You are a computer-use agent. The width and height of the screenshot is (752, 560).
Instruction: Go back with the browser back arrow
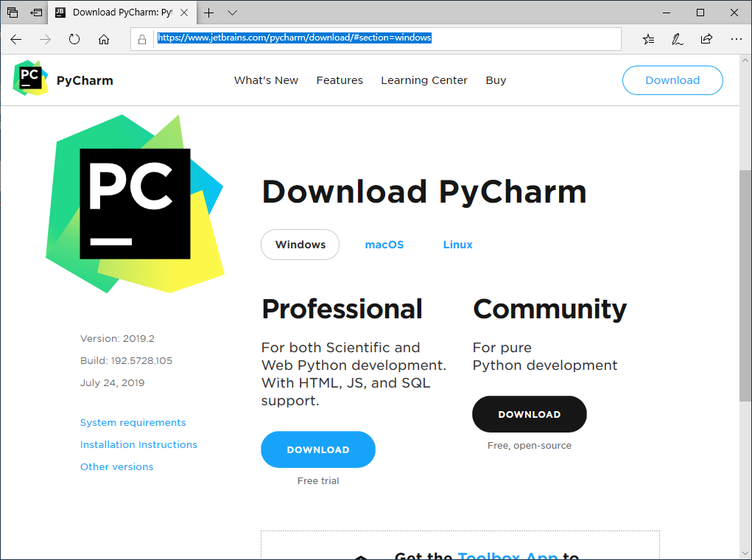click(x=15, y=39)
